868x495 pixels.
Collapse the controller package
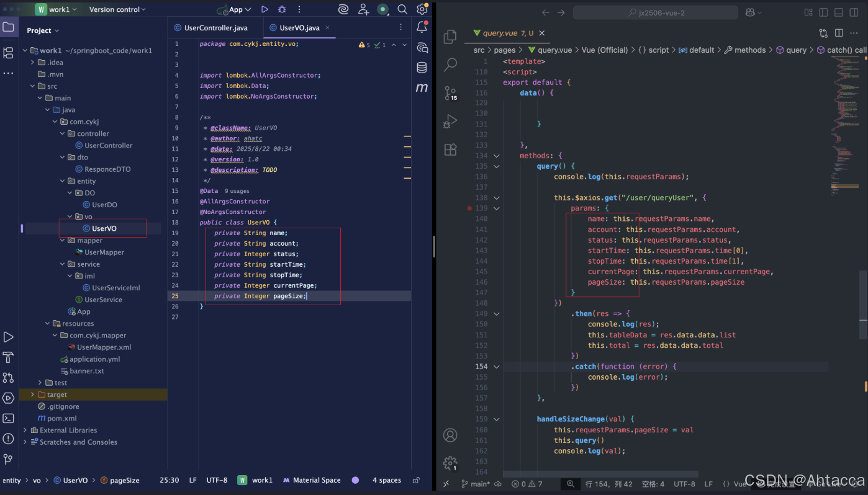click(x=63, y=133)
